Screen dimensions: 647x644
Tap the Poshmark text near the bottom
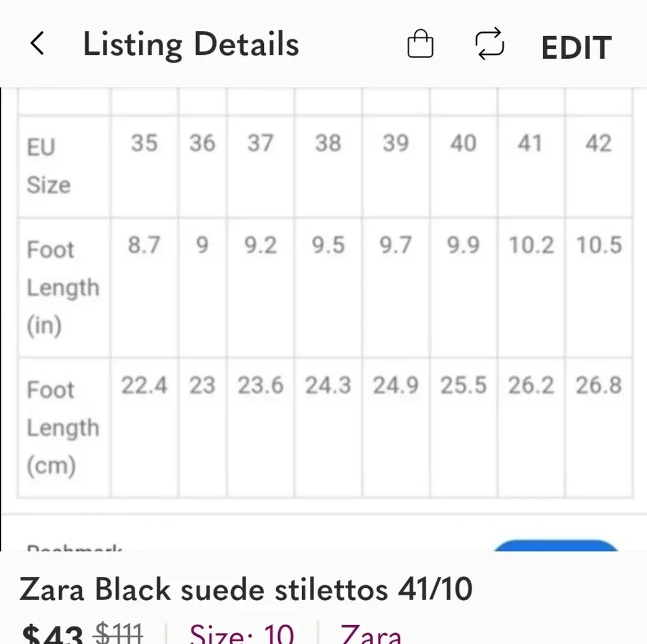point(74,550)
